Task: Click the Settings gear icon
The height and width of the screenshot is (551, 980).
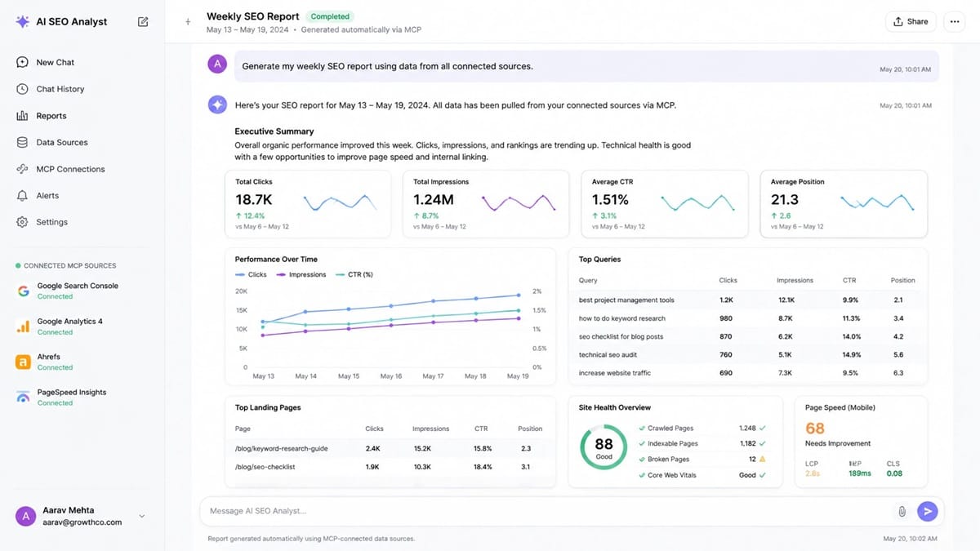Action: click(22, 222)
